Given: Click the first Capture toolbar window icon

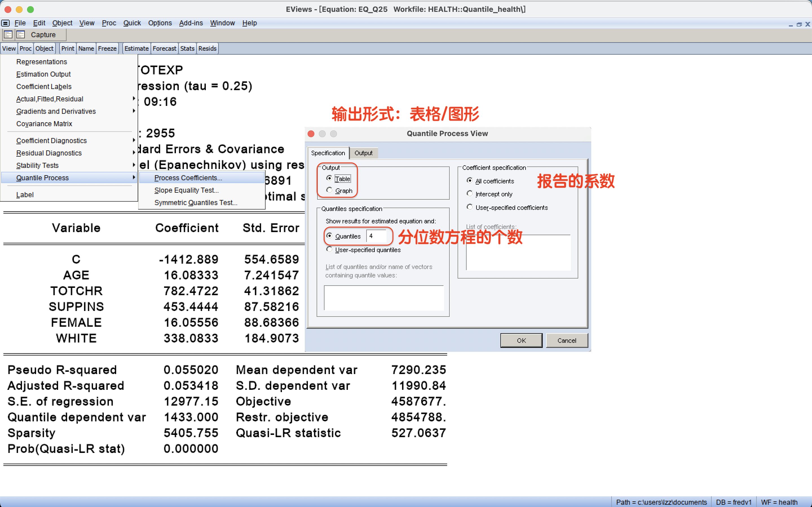Looking at the screenshot, I should [x=8, y=35].
